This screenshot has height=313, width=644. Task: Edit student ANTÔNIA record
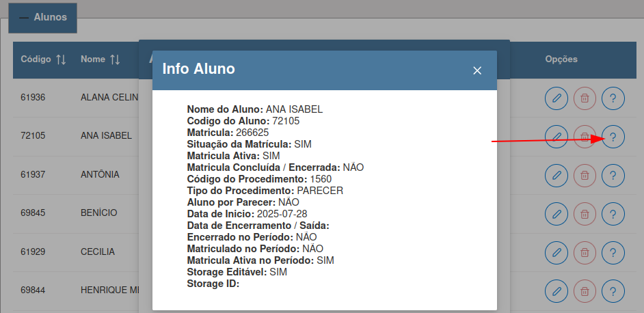[x=556, y=176]
